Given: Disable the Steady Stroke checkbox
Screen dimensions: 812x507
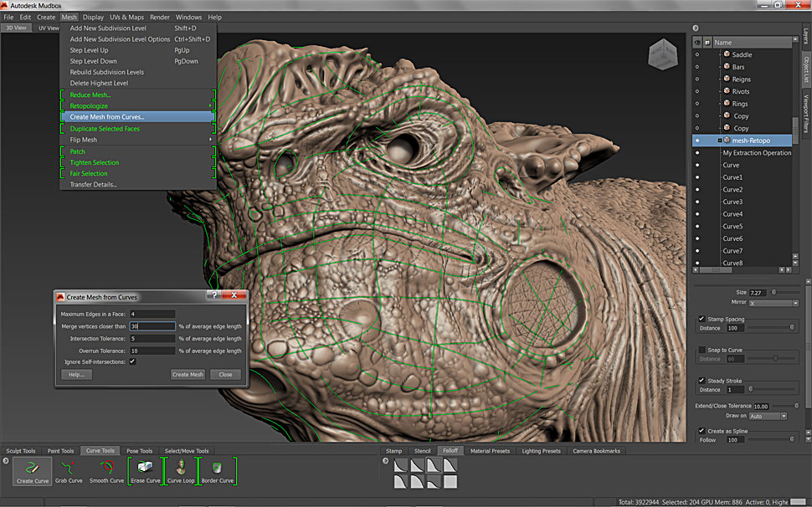Looking at the screenshot, I should (x=702, y=381).
